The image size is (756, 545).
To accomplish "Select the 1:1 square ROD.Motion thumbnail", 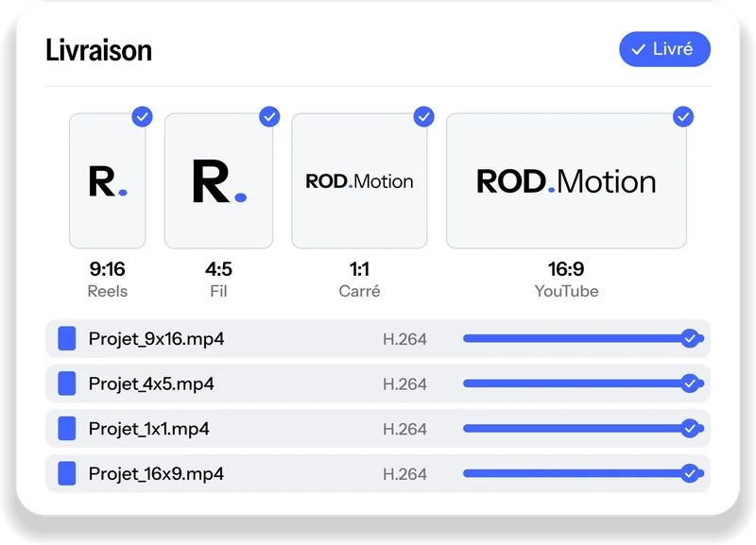I will pyautogui.click(x=359, y=180).
